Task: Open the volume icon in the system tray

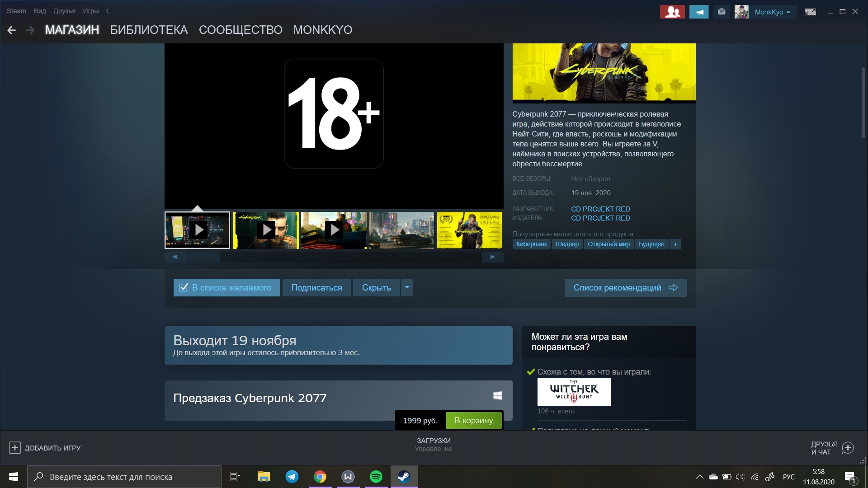Action: pyautogui.click(x=740, y=477)
